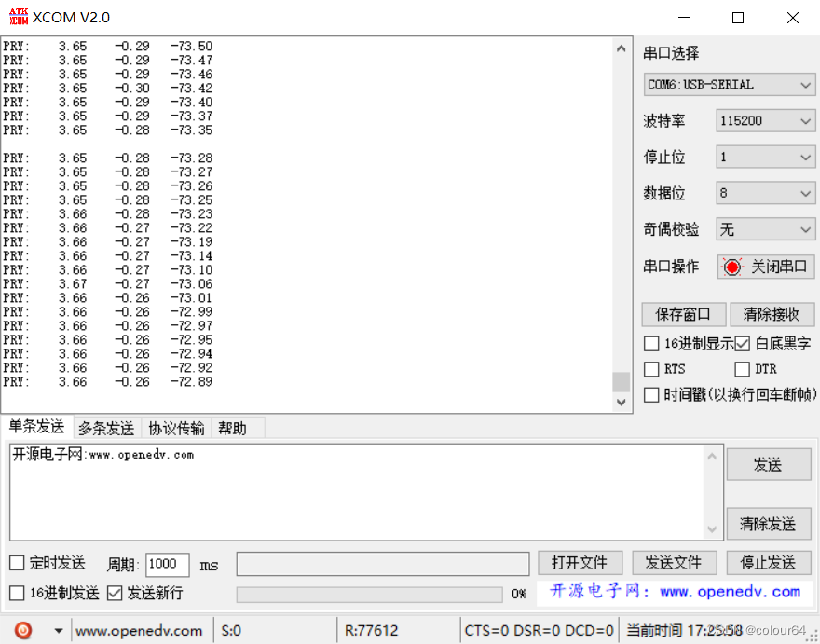Click the red serial port status indicator

point(732,267)
